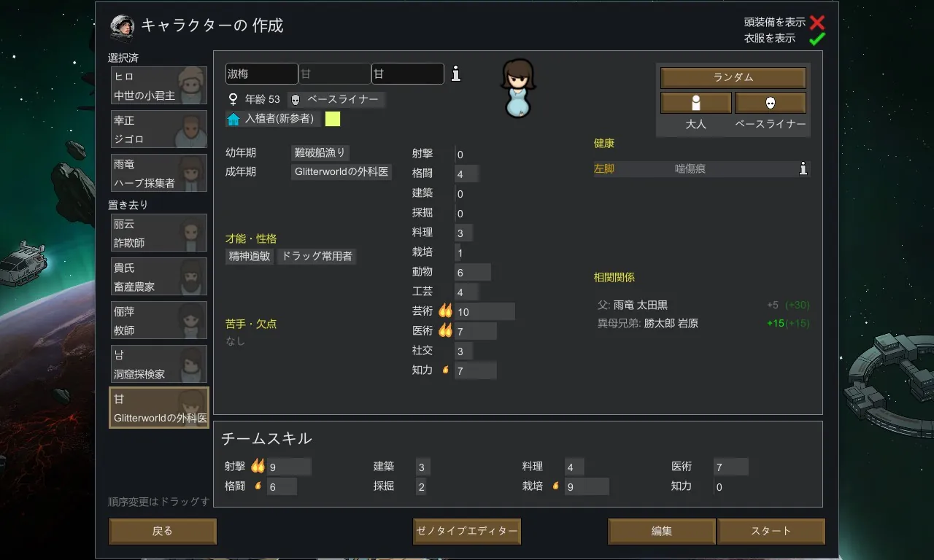
Task: Open the ベースライナー xenotype dropdown near age
Action: [336, 100]
